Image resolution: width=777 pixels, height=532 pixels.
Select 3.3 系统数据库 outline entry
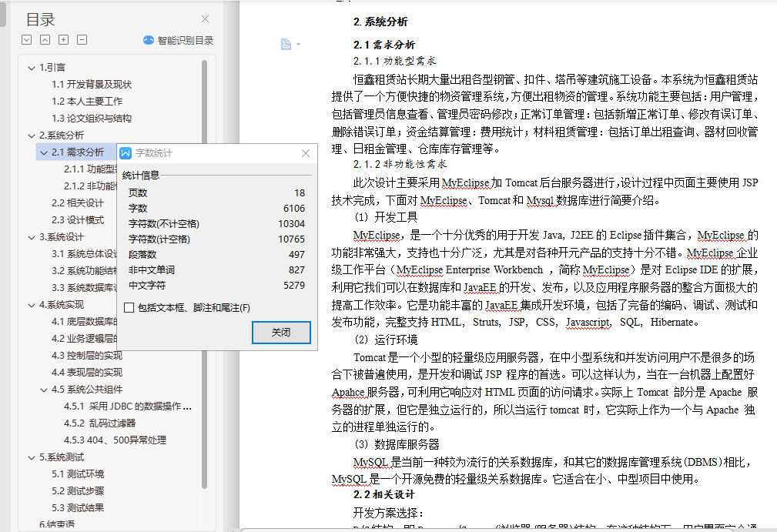[x=84, y=287]
